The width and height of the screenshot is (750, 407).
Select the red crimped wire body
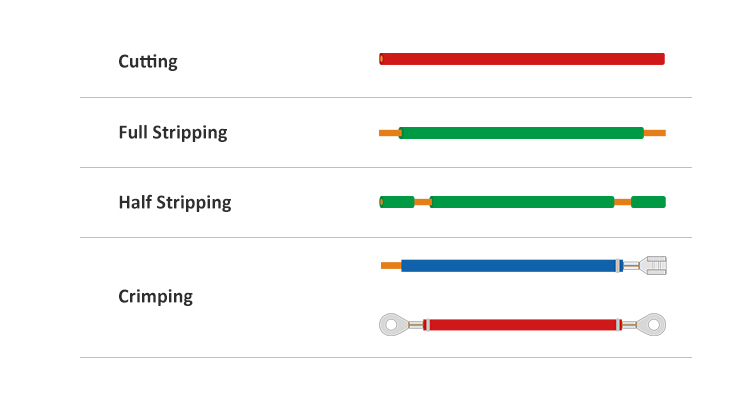pyautogui.click(x=522, y=325)
